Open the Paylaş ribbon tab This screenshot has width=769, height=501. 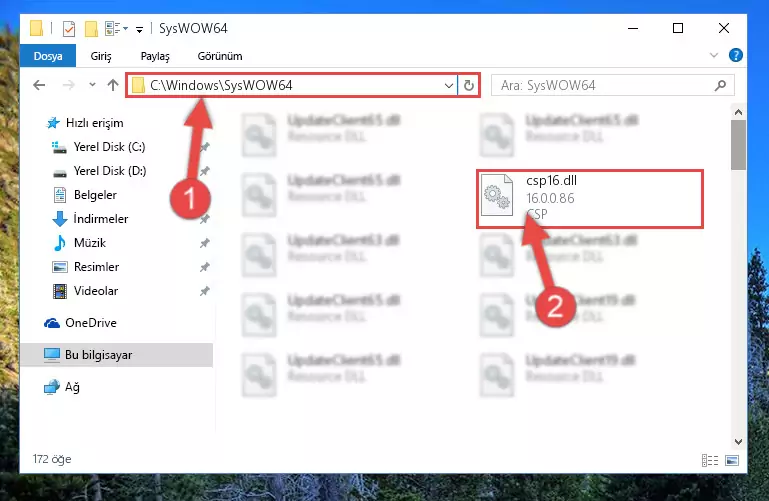point(155,56)
